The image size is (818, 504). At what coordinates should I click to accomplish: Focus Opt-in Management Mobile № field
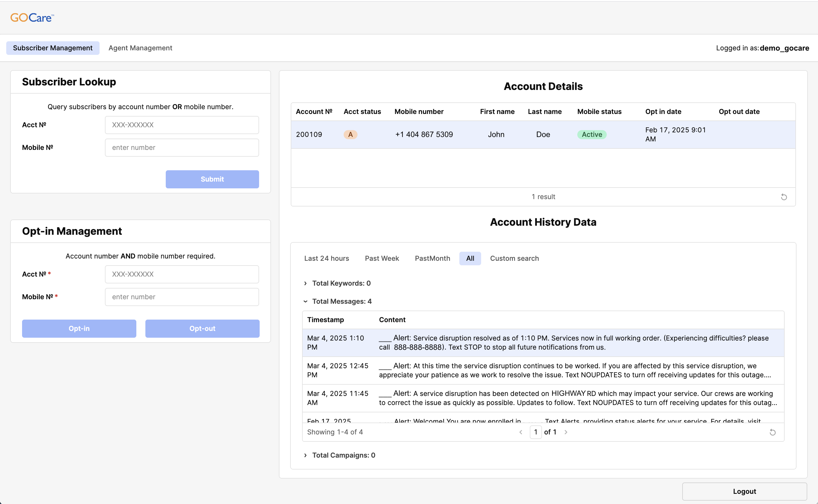click(x=182, y=297)
